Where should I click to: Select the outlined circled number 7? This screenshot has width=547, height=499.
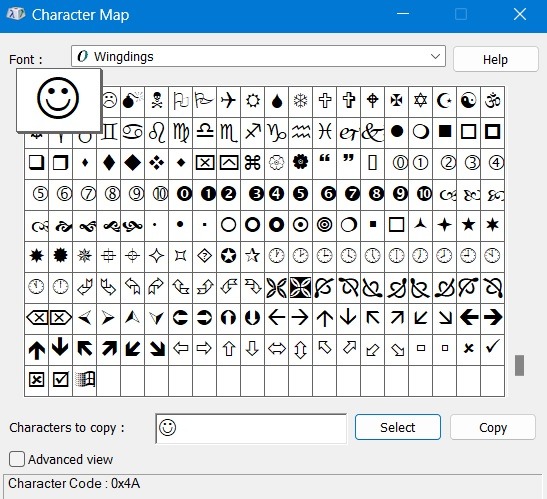[x=84, y=194]
